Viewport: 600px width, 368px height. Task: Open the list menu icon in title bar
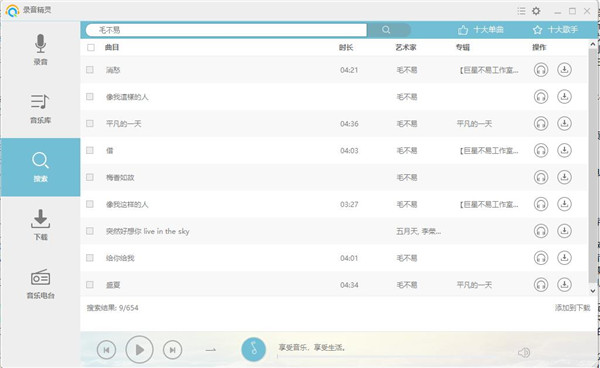click(521, 11)
